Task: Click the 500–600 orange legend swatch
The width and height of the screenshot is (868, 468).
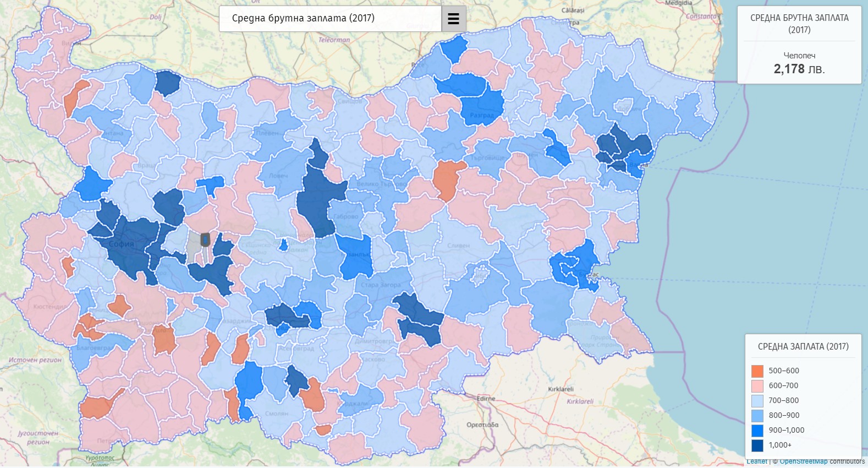Action: pos(757,371)
